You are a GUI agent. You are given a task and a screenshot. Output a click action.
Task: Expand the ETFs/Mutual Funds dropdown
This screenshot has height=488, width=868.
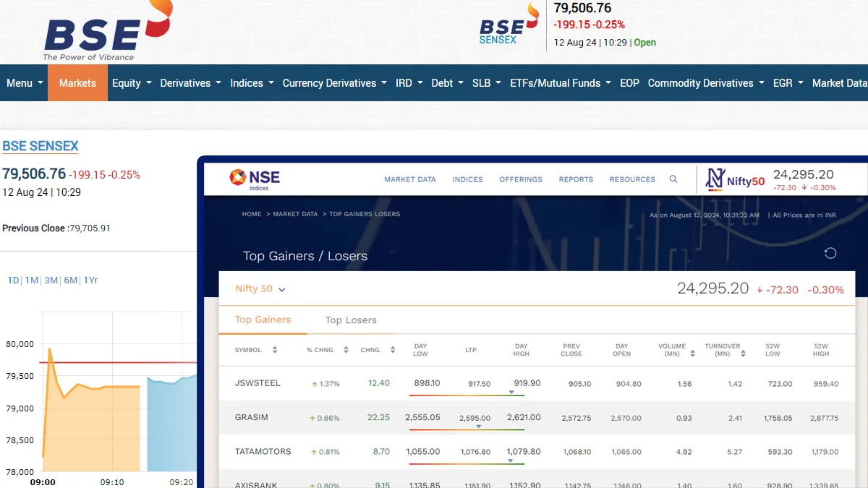point(561,83)
